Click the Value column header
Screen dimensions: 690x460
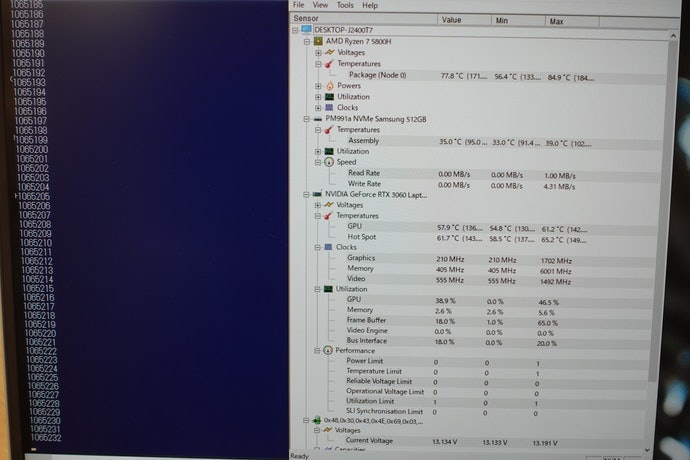click(x=464, y=20)
